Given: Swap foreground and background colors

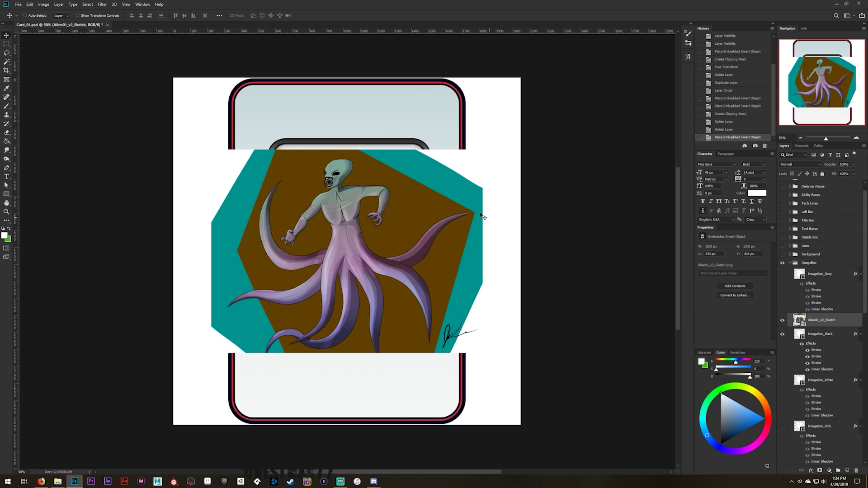Looking at the screenshot, I should 9,229.
